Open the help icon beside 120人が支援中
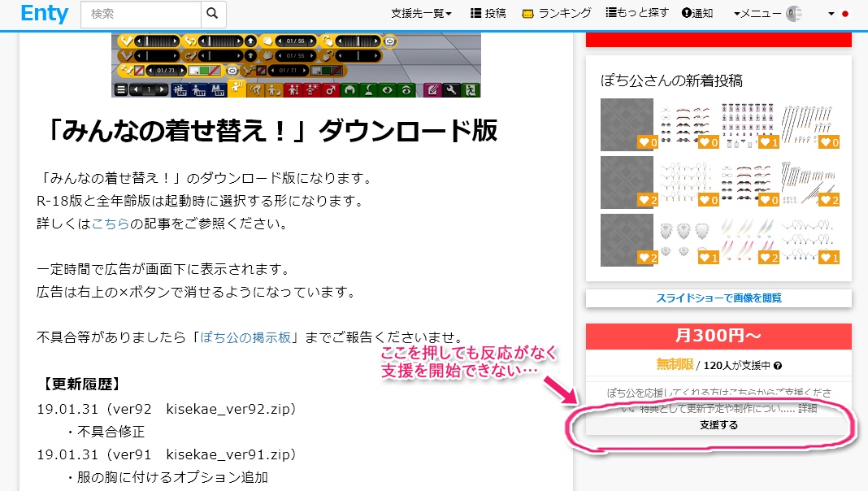Image resolution: width=868 pixels, height=491 pixels. pyautogui.click(x=779, y=365)
